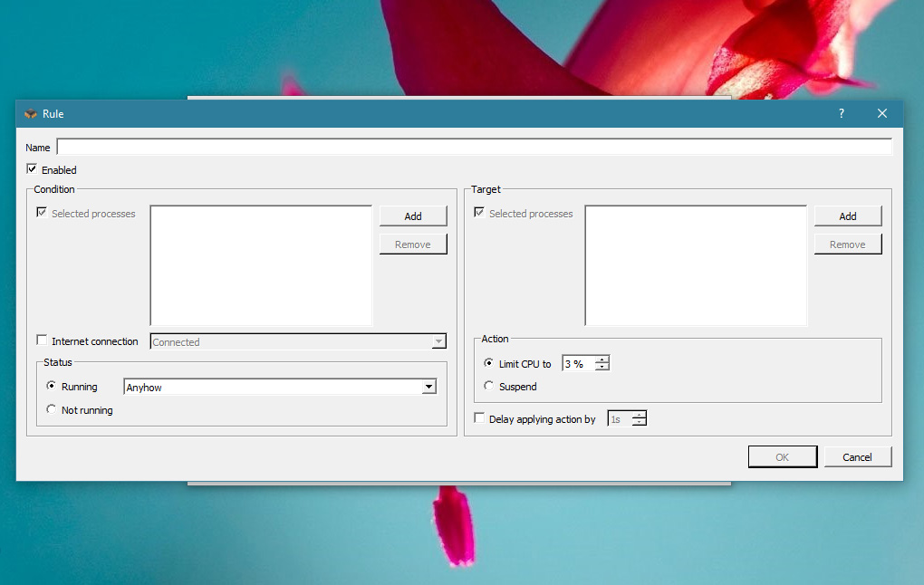Check Delay applying action by option
The image size is (924, 585).
[x=479, y=418]
